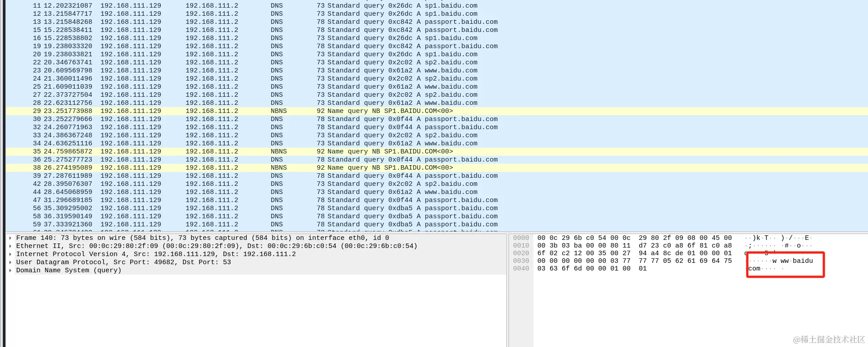The width and height of the screenshot is (868, 347).
Task: Click hex bytes starting 00 3b 03 ba
Action: (635, 246)
